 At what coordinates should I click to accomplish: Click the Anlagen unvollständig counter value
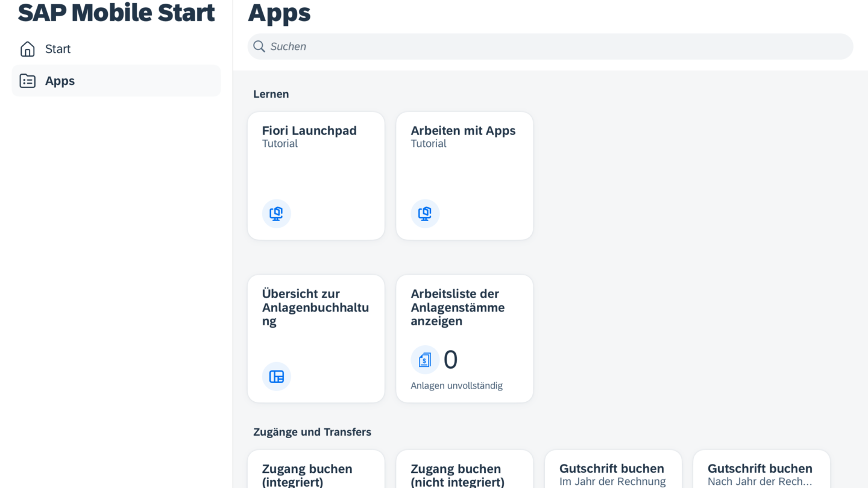tap(450, 360)
